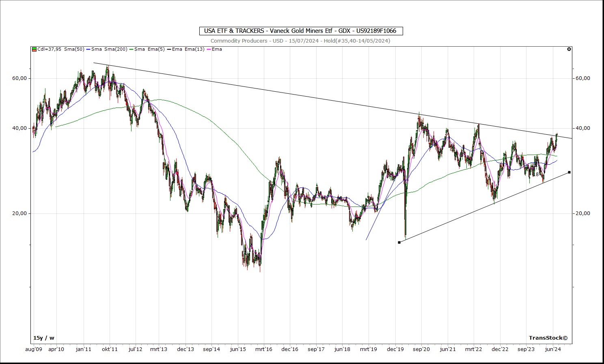Click the green Sma(200) legend line swatch

[131, 49]
